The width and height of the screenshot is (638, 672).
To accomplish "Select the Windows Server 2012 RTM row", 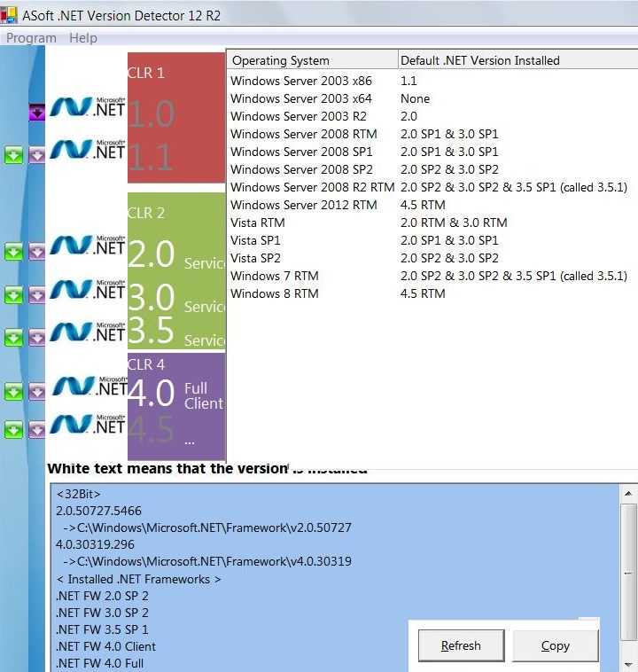I will (432, 205).
